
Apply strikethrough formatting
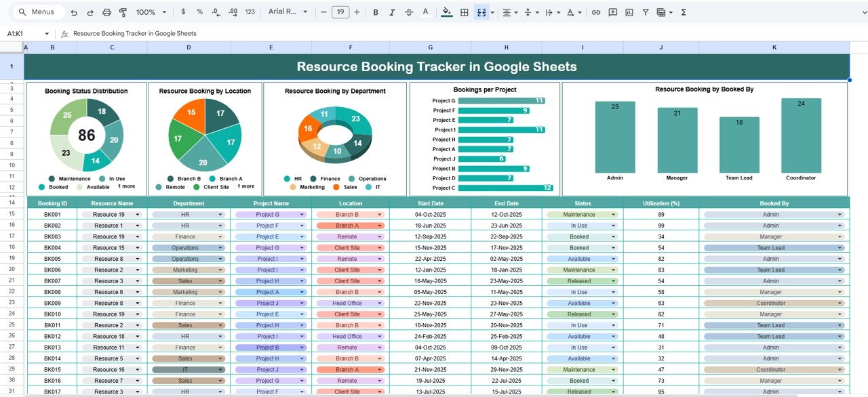coord(408,12)
